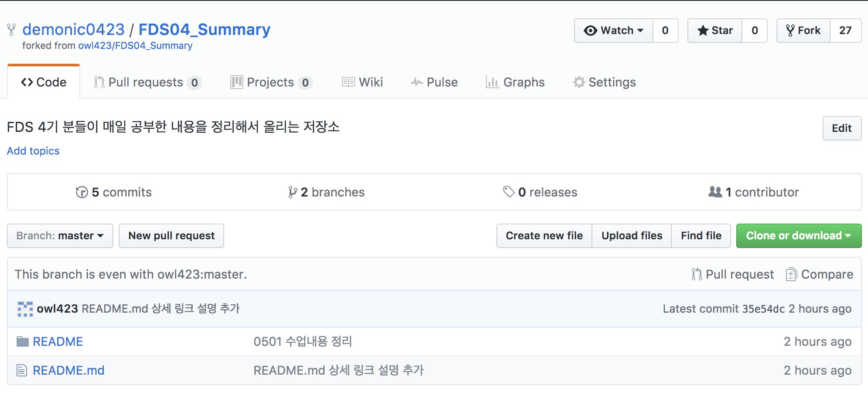The image size is (868, 393).
Task: Open the Projects tab
Action: click(x=271, y=82)
